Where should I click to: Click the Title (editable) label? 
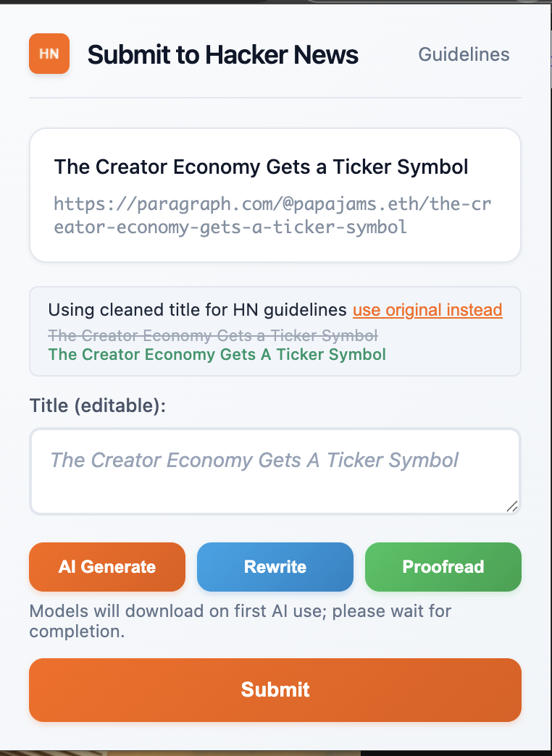click(x=98, y=406)
